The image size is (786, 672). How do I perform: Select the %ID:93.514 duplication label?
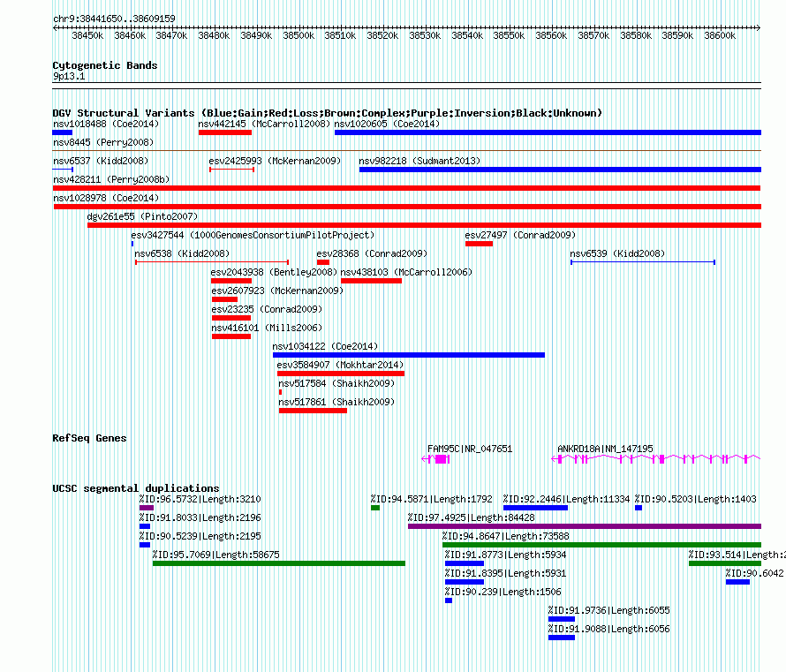pos(737,555)
